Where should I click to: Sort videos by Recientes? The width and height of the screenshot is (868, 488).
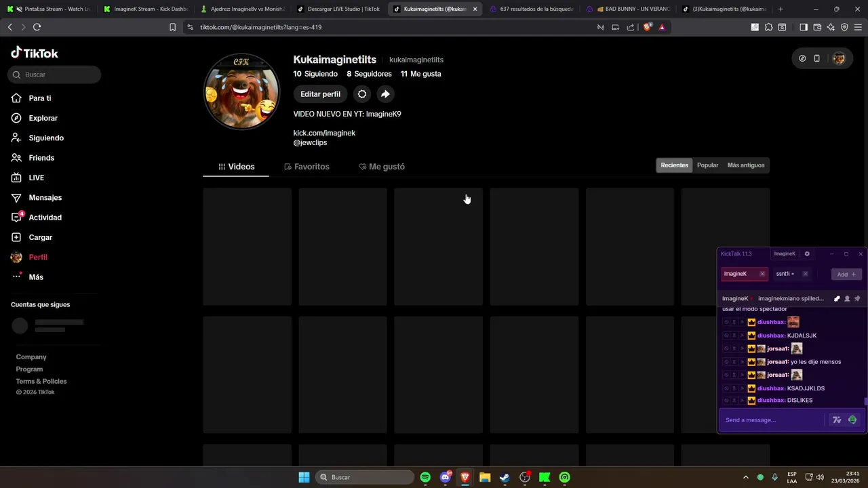[x=674, y=165]
